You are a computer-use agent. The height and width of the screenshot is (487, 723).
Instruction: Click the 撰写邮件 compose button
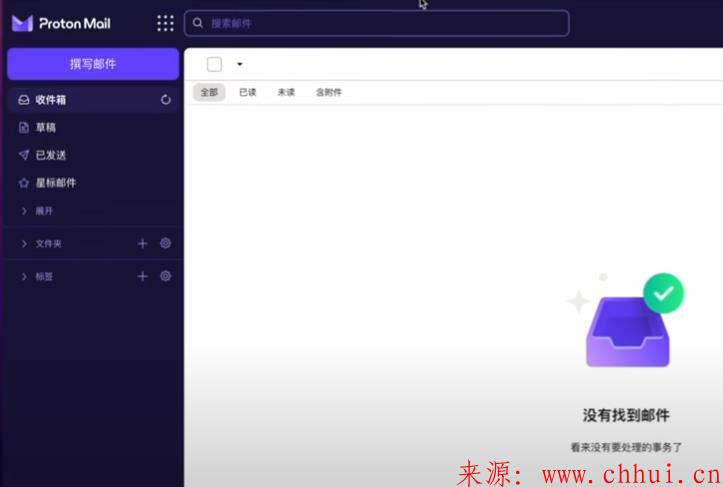point(93,64)
